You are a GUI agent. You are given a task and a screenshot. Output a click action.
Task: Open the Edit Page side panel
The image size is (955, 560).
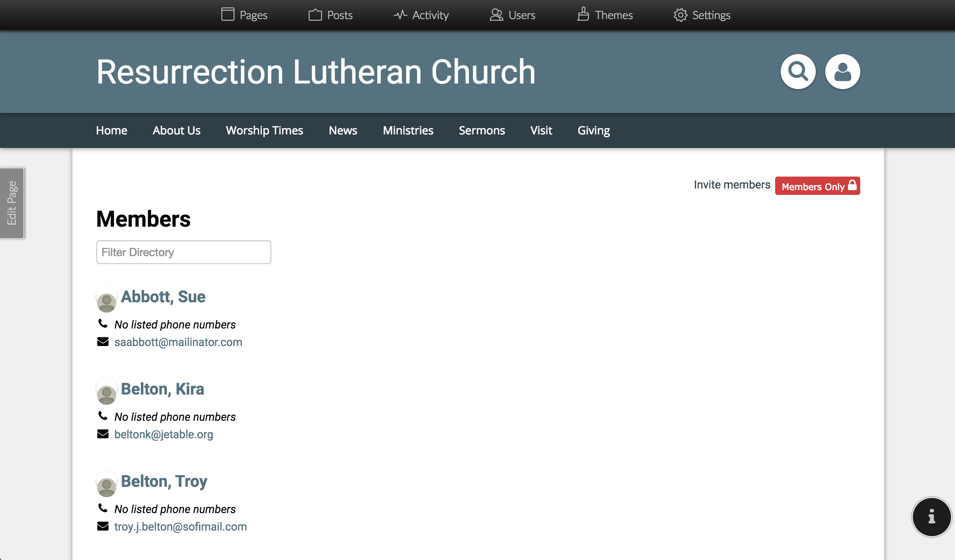pos(12,203)
